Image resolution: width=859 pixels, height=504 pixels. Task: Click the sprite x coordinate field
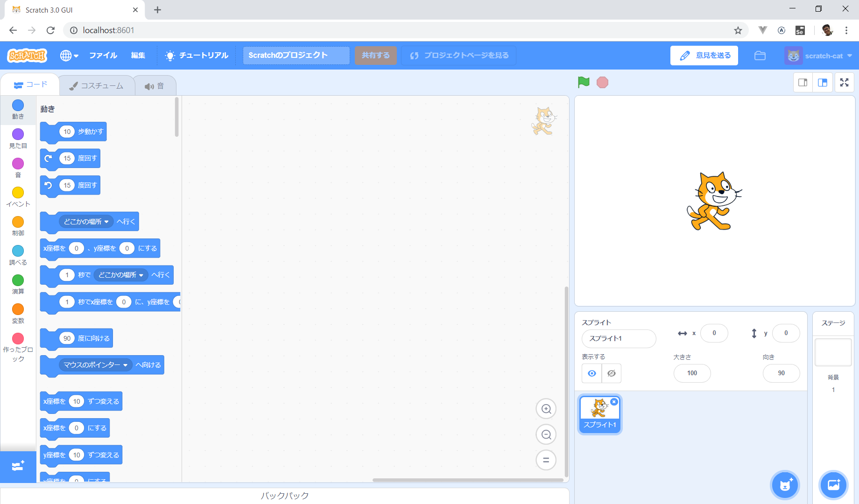(714, 333)
